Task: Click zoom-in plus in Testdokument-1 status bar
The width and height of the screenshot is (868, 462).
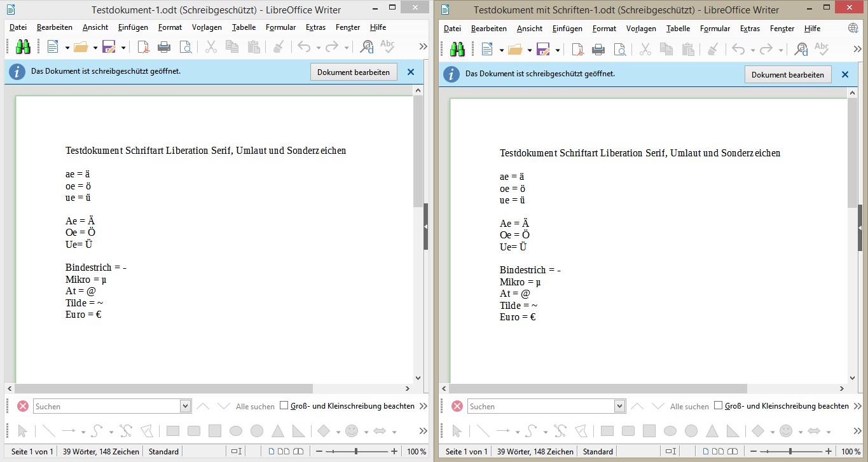Action: 395,451
